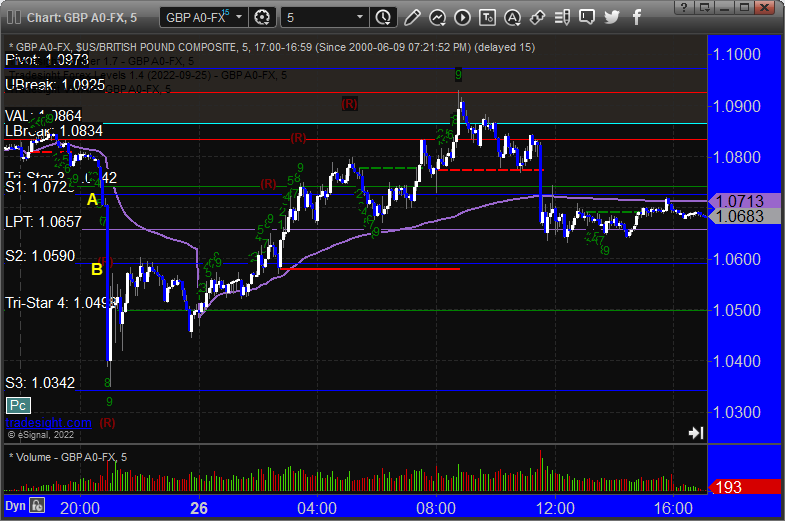Click the 1.0713 purple price tag

pyautogui.click(x=744, y=201)
